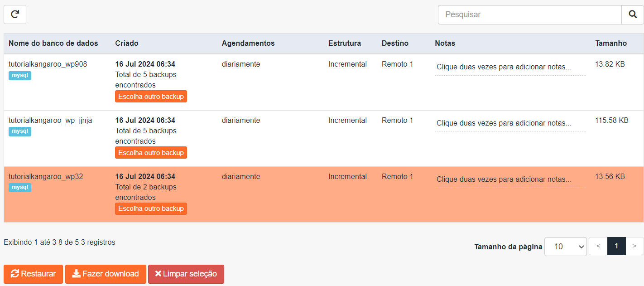This screenshot has height=286, width=644.
Task: Sort by Criado column header
Action: coord(127,44)
